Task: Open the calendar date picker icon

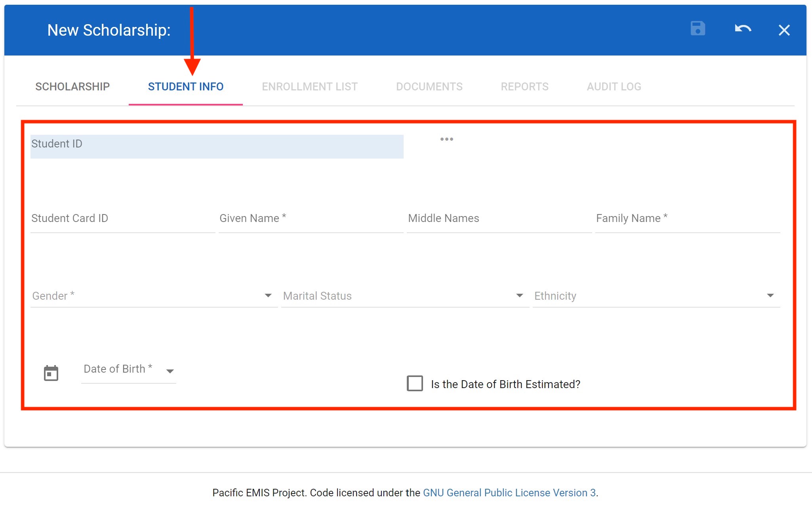Action: coord(51,373)
